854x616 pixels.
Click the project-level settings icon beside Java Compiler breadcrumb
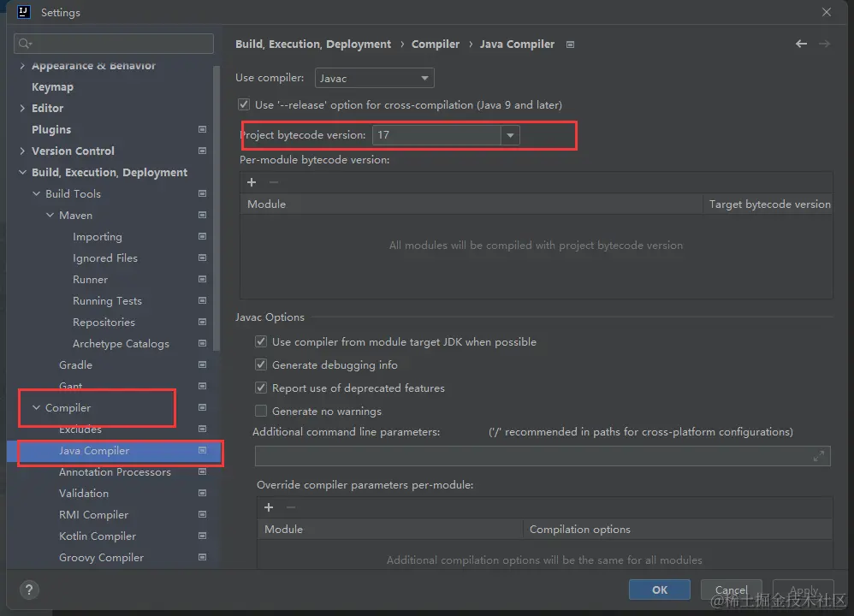[x=571, y=44]
